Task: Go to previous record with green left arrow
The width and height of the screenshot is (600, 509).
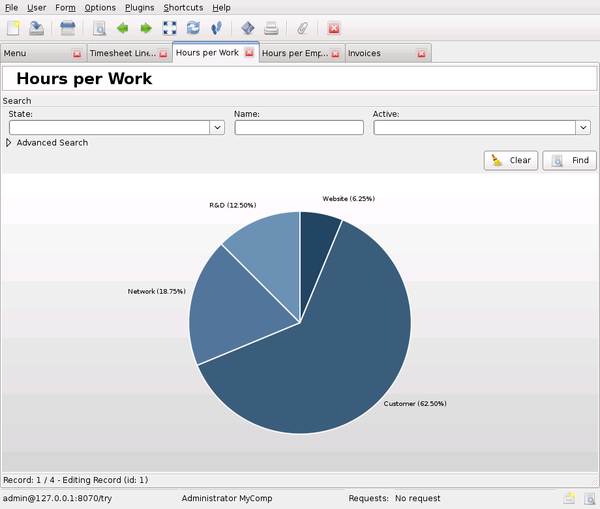Action: [x=122, y=28]
